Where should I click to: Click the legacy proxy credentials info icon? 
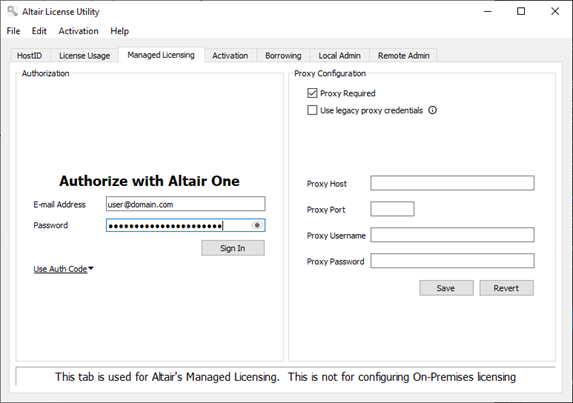pyautogui.click(x=432, y=110)
